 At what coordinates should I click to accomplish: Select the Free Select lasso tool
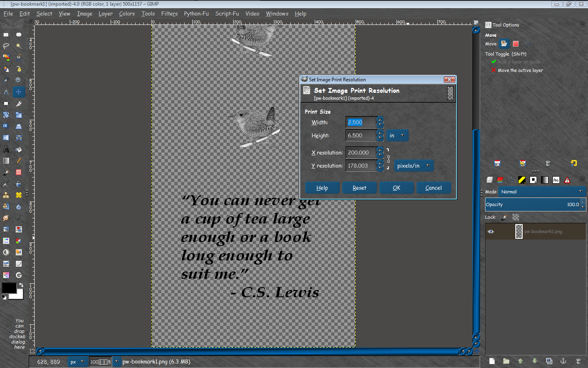pos(6,46)
